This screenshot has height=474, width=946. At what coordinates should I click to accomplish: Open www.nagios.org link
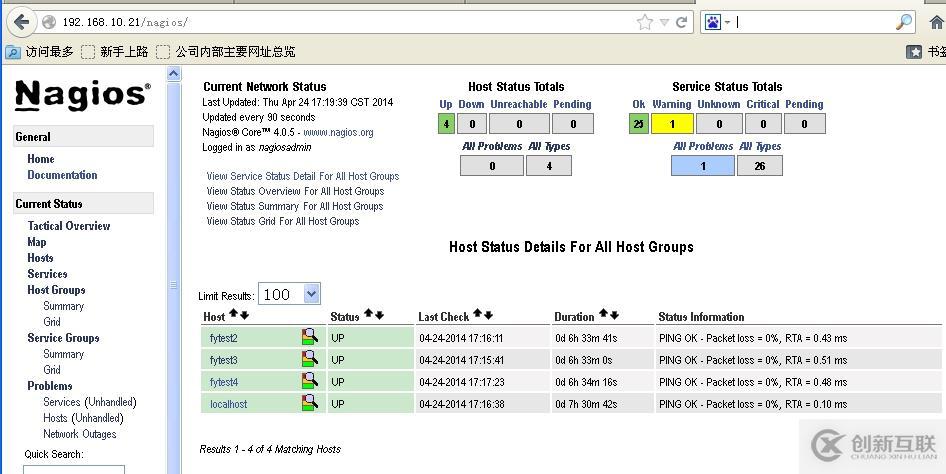(x=338, y=133)
